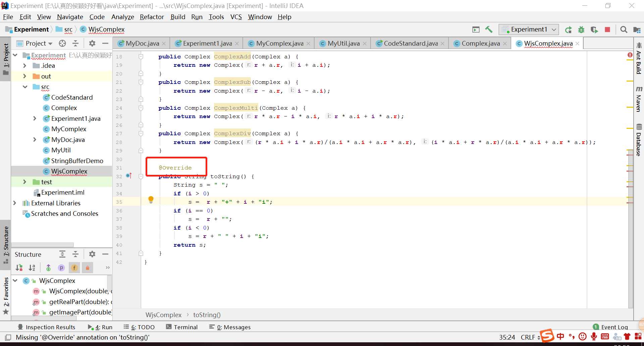
Task: Sort Structure alphabetically icon
Action: [32, 267]
